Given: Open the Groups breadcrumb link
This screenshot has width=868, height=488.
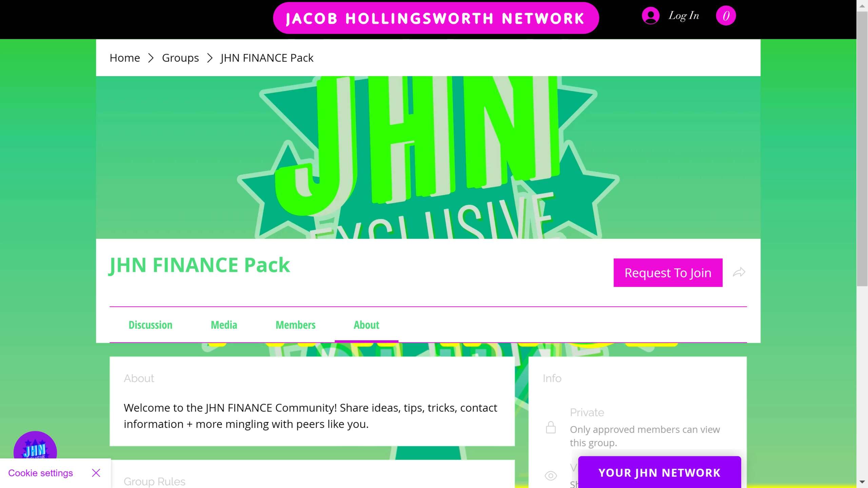Looking at the screenshot, I should (180, 58).
